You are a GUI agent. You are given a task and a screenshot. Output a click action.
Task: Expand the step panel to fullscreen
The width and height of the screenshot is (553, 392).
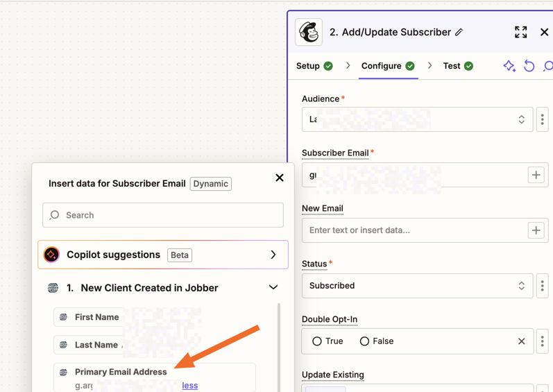(521, 32)
